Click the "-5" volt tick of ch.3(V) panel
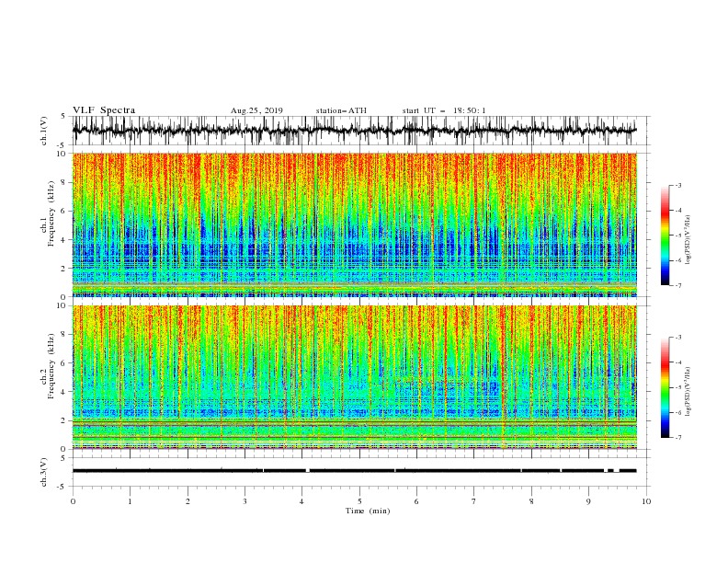The height and width of the screenshot is (563, 728). pos(62,487)
